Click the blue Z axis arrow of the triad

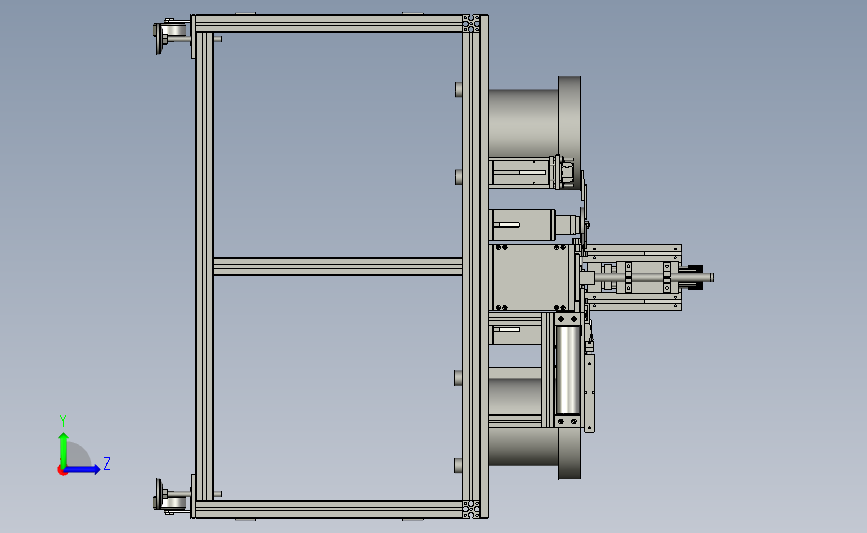[82, 469]
